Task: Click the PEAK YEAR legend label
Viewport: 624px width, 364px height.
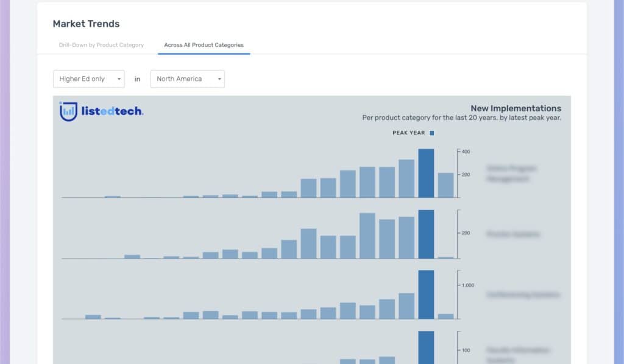Action: point(409,133)
